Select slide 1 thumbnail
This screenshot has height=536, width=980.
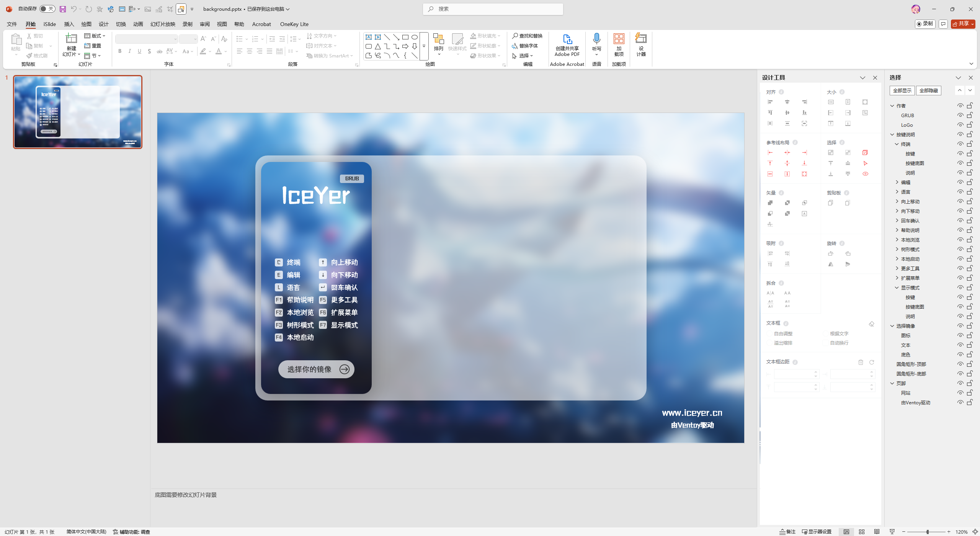point(78,112)
